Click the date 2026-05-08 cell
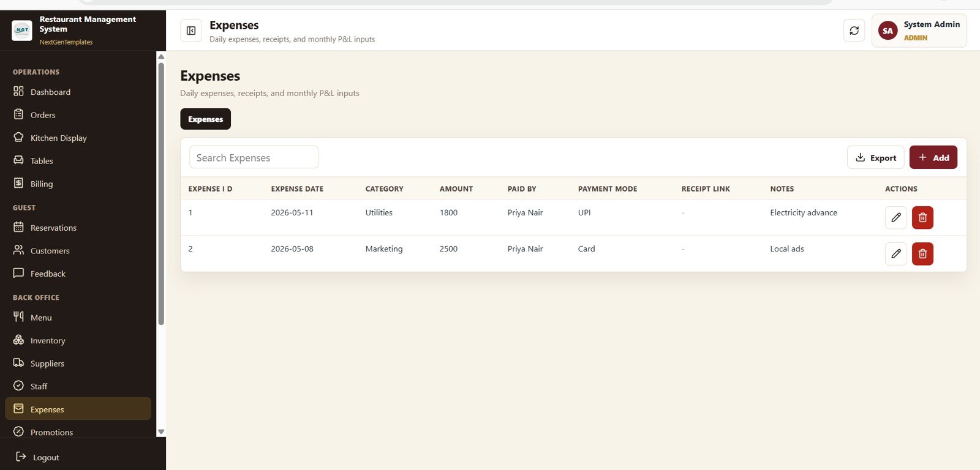Viewport: 980px width, 470px height. pos(292,248)
